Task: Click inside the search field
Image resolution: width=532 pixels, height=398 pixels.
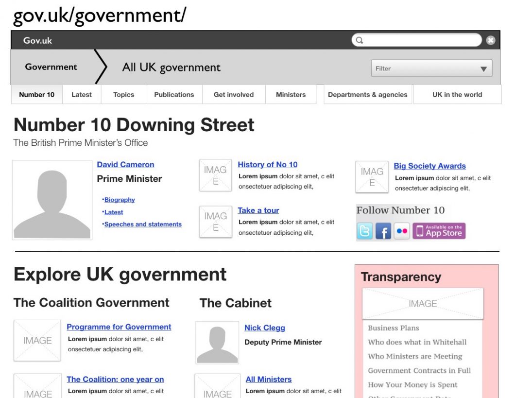Action: tap(417, 40)
